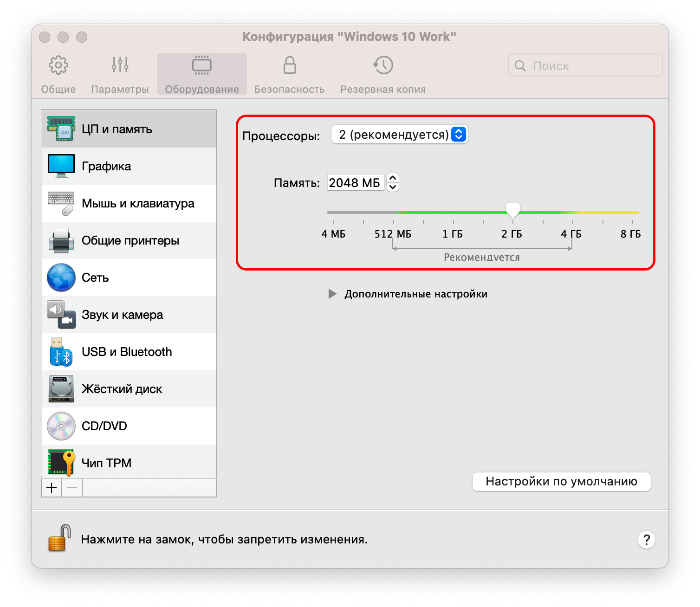700x607 pixels.
Task: Select the CPU and memory chip icon
Action: (61, 129)
